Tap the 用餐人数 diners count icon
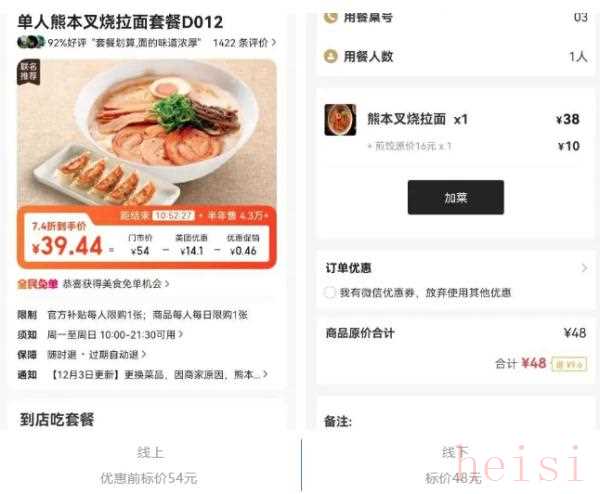This screenshot has height=494, width=600. (x=331, y=57)
